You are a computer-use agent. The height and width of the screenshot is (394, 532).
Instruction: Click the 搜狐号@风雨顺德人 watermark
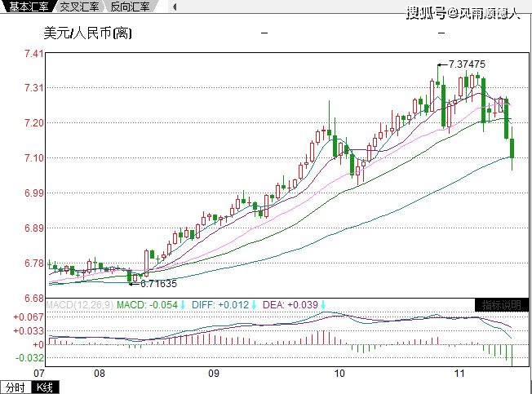tap(463, 12)
